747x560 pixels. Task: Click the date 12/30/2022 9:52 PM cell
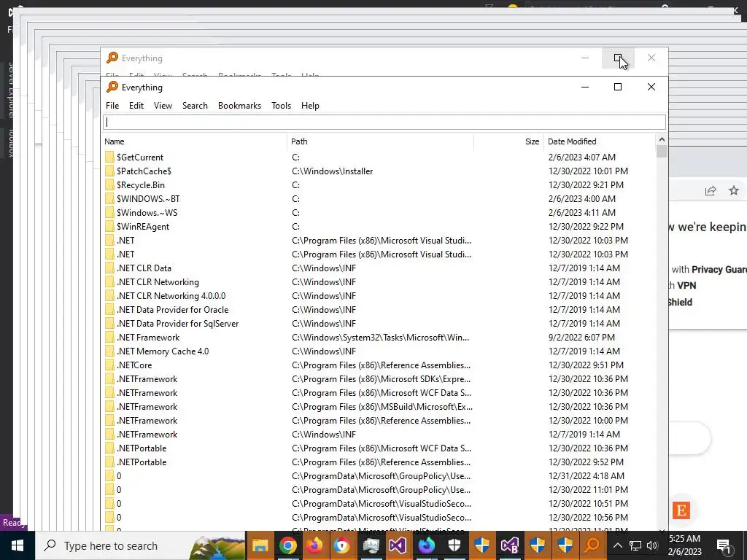(586, 462)
